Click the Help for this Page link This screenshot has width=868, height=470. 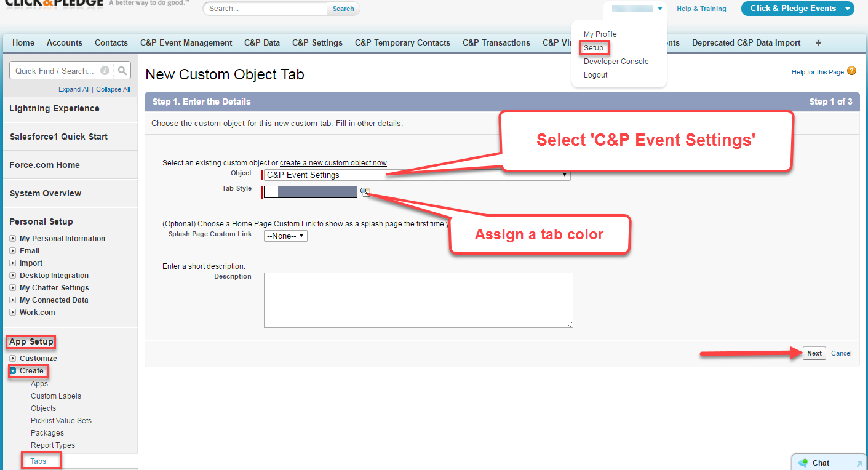click(818, 72)
